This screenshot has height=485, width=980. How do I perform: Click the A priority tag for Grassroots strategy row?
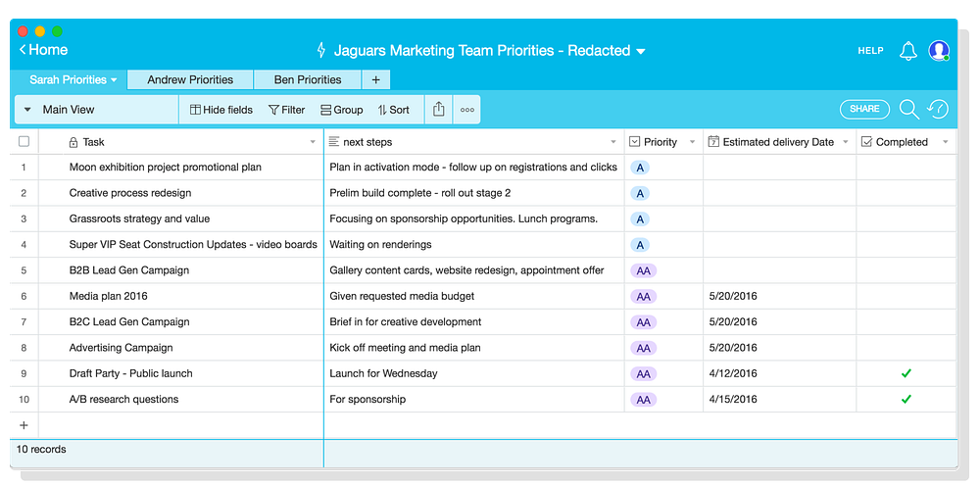(x=640, y=219)
